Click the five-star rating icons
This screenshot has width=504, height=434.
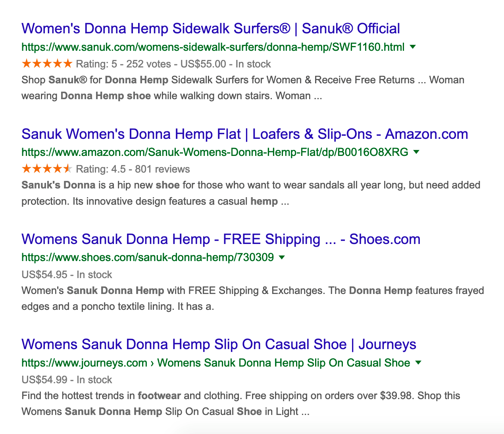(47, 63)
